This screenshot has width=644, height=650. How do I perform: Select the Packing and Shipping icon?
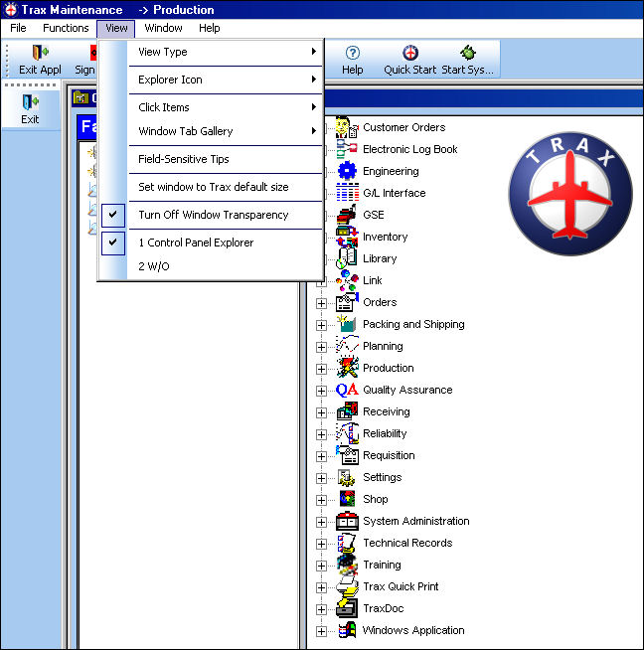pyautogui.click(x=347, y=324)
